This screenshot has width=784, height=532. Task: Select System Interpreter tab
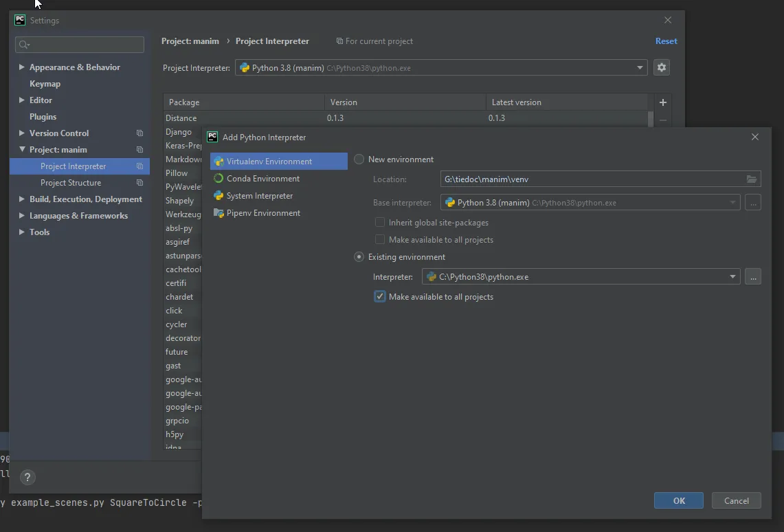click(x=278, y=195)
